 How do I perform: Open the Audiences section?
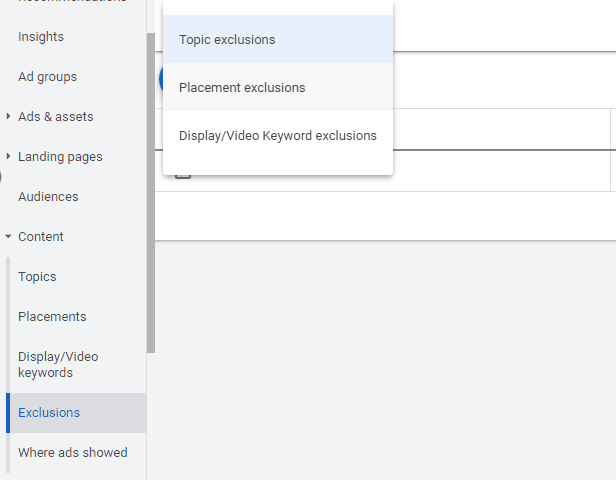pyautogui.click(x=48, y=197)
